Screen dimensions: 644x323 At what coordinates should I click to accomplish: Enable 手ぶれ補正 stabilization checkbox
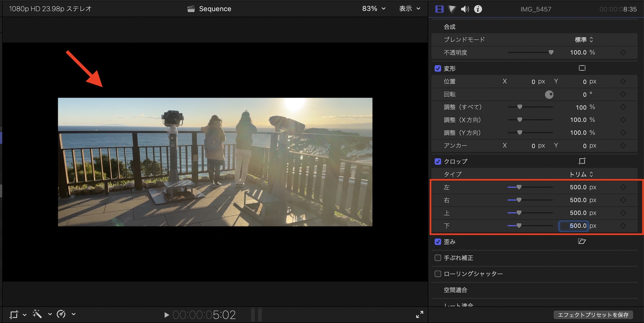click(x=438, y=258)
